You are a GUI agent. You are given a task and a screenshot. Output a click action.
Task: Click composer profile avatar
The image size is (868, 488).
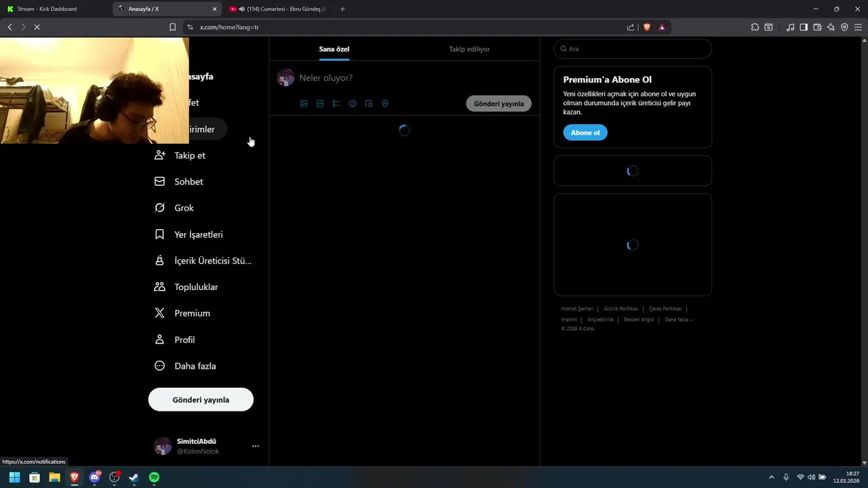point(285,77)
